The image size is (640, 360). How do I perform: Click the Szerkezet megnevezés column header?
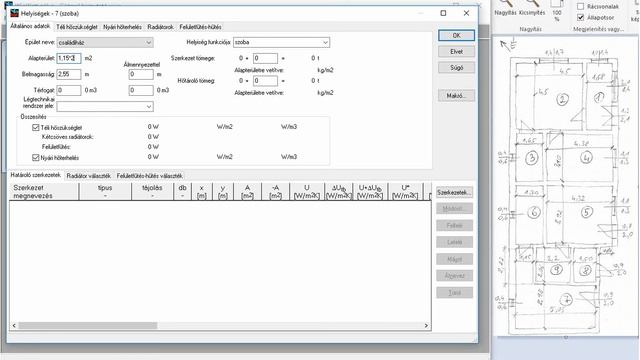tap(44, 192)
